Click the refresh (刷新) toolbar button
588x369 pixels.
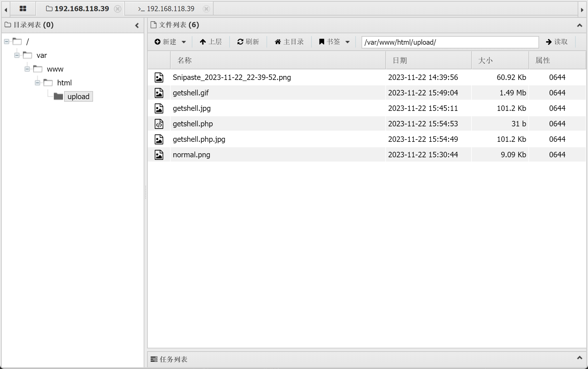pos(248,42)
